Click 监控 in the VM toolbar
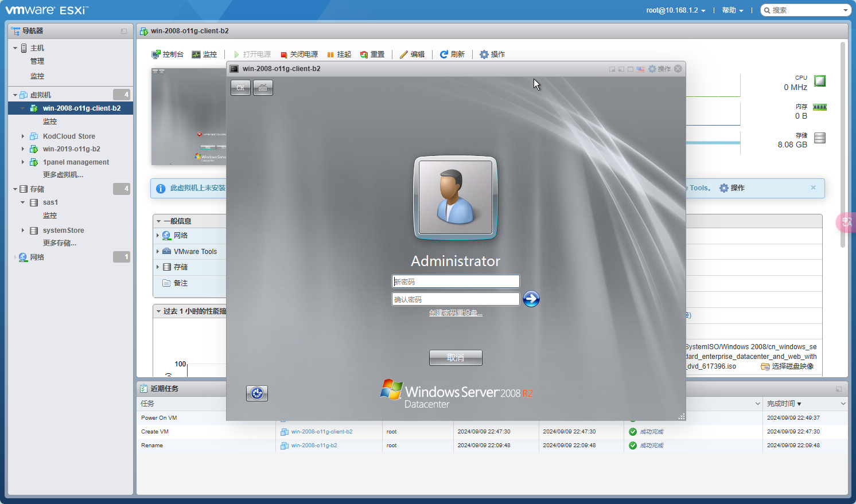This screenshot has height=504, width=856. [204, 54]
